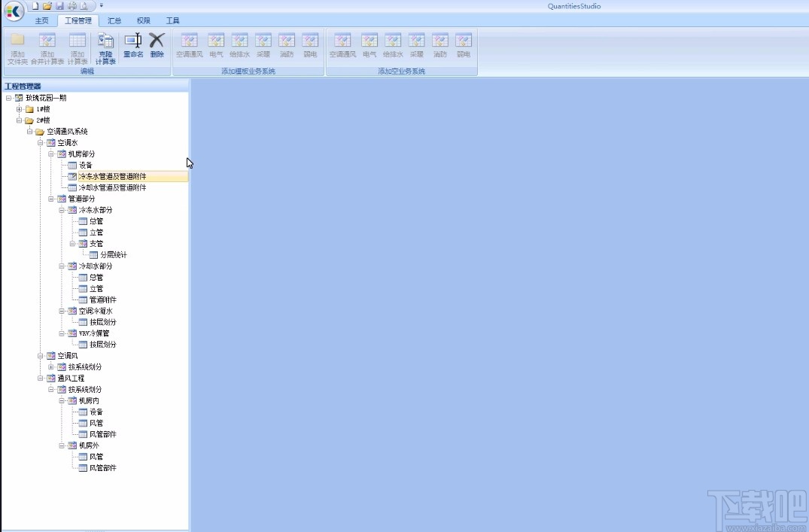Collapse the 机房部分 tree node
This screenshot has height=532, width=809.
click(x=51, y=154)
